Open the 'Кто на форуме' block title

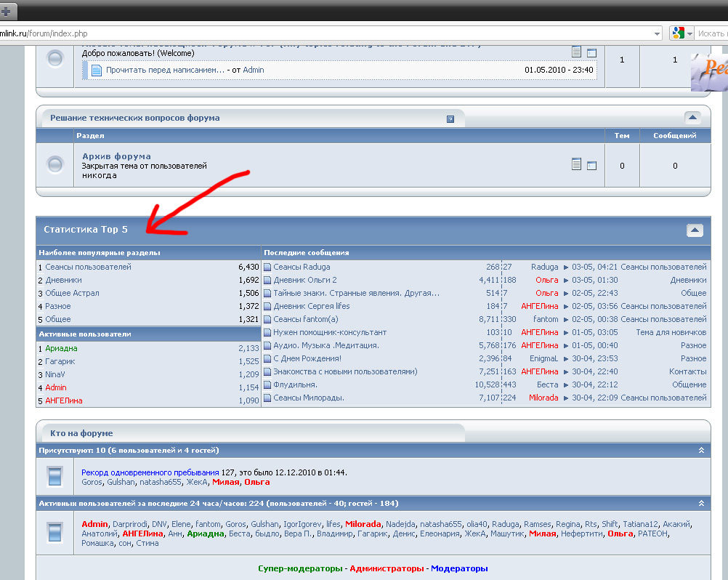(81, 433)
